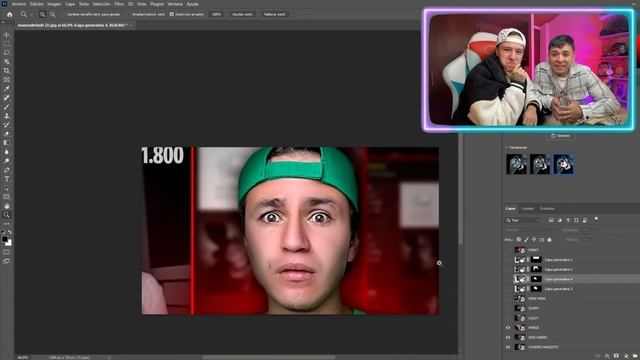This screenshot has height=360, width=640.
Task: Show the Capa generativa 1 layer
Action: coord(508,260)
